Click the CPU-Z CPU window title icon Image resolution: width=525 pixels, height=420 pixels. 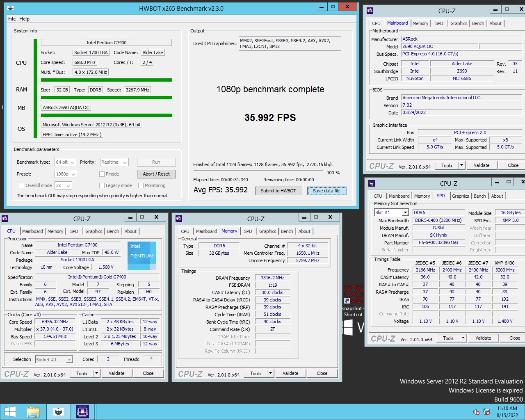pyautogui.click(x=5, y=219)
